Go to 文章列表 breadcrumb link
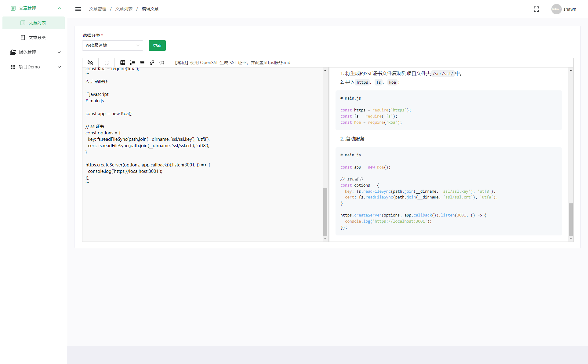The height and width of the screenshot is (364, 588). pyautogui.click(x=124, y=9)
